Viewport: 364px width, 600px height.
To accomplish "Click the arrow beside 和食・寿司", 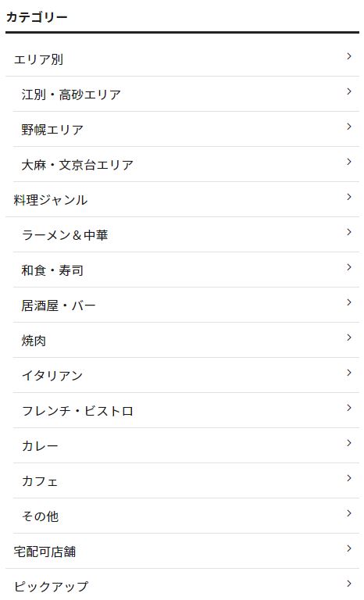I will pos(348,267).
